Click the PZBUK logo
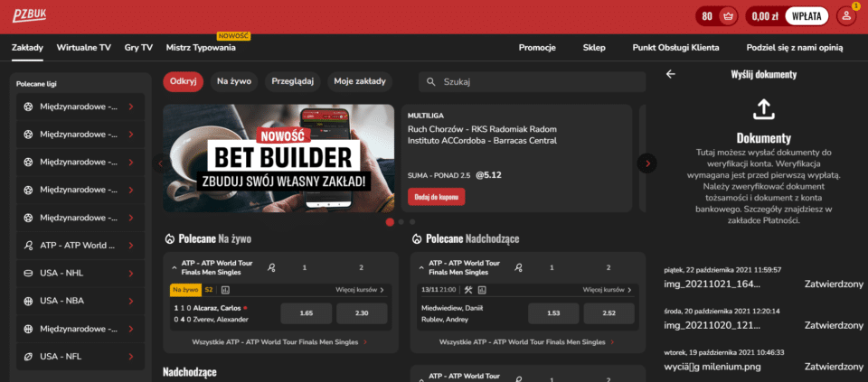The image size is (868, 382). click(x=29, y=16)
